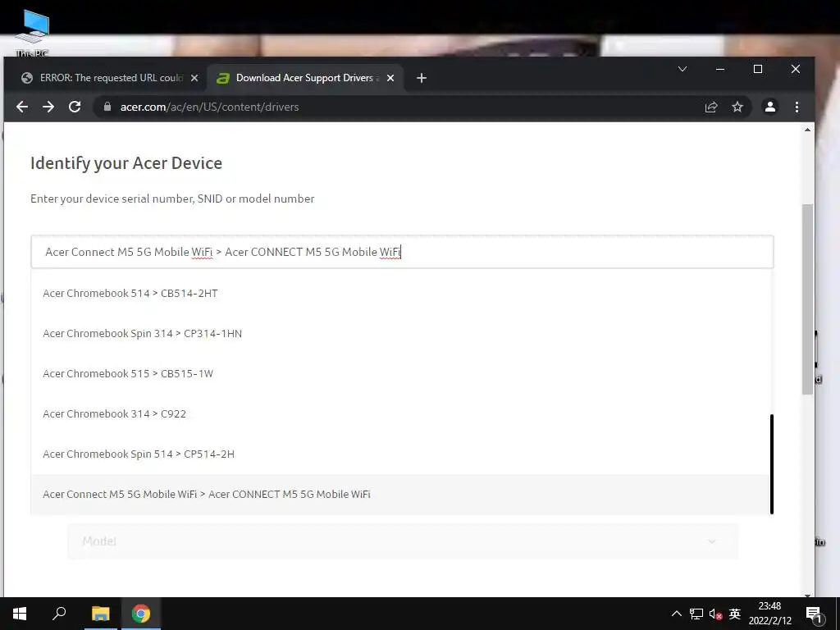Open File Explorer from the taskbar
840x630 pixels.
pos(100,614)
